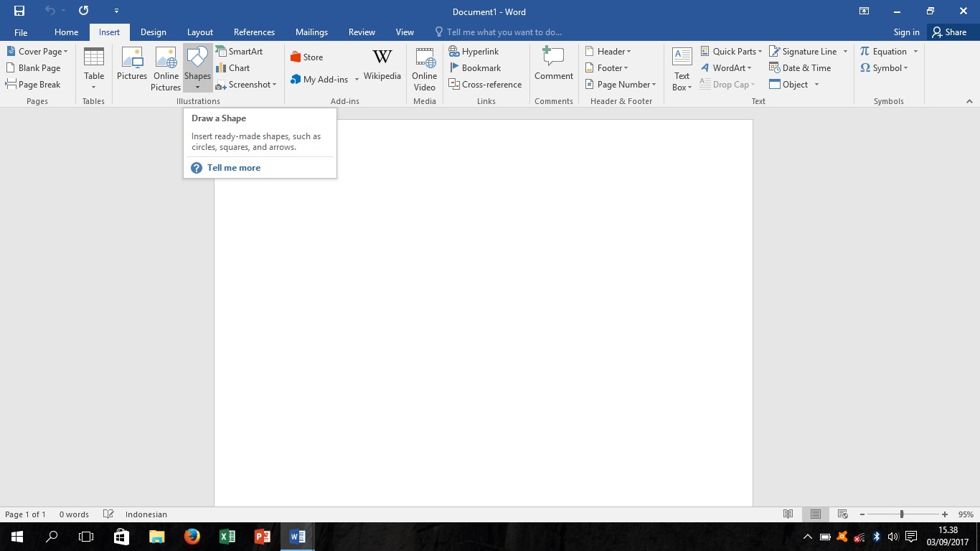Open the File tab

pyautogui.click(x=21, y=32)
